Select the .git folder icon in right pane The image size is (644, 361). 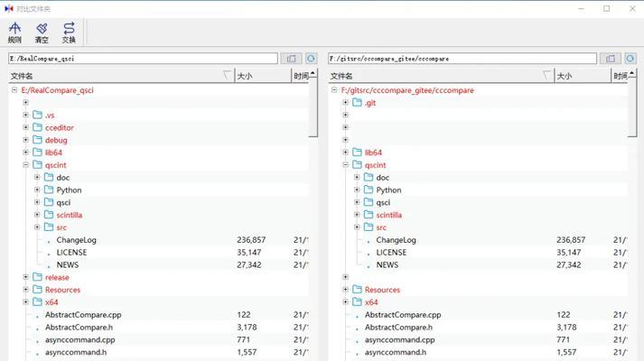(x=357, y=103)
